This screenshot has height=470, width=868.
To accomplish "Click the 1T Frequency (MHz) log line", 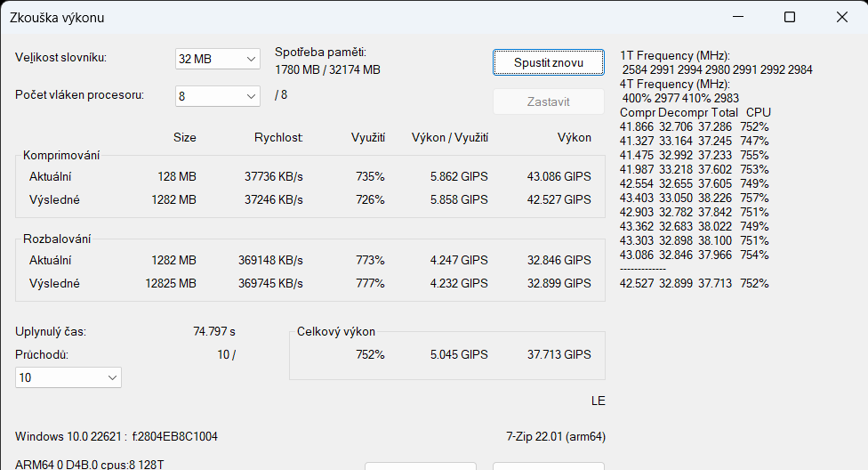I will click(675, 55).
